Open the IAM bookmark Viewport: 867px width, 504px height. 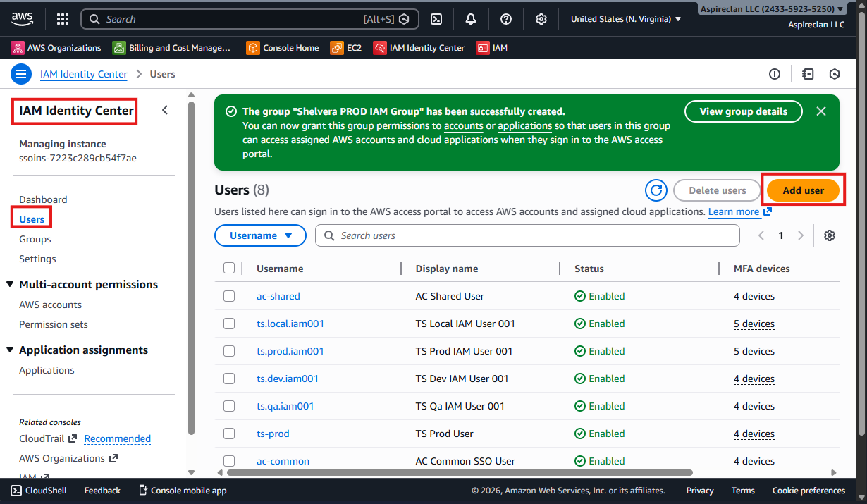tap(492, 48)
